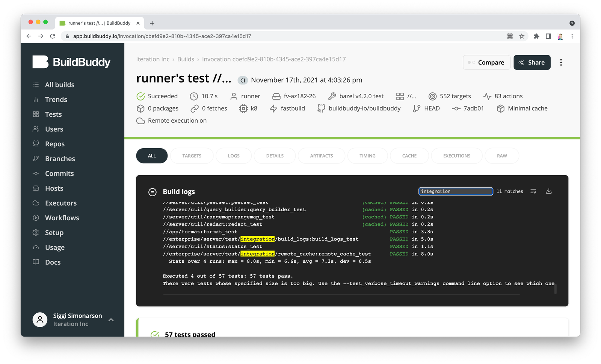Open the browser extensions puzzle icon

pos(536,36)
